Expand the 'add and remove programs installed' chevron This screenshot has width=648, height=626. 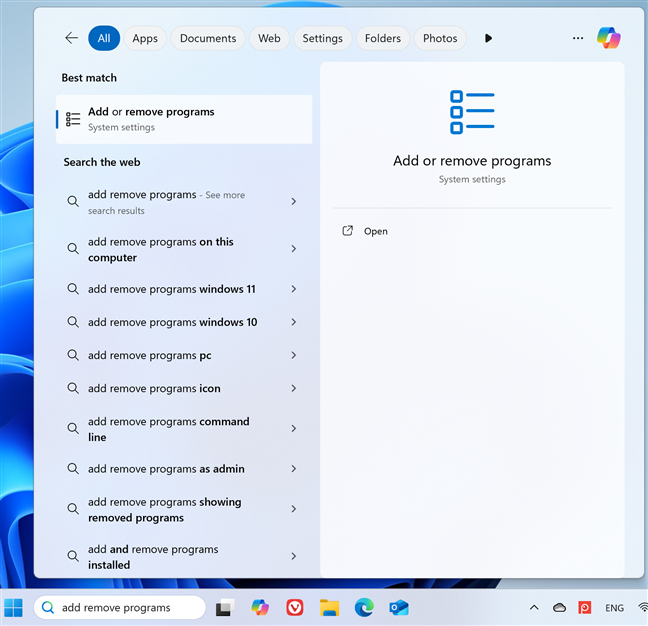293,556
